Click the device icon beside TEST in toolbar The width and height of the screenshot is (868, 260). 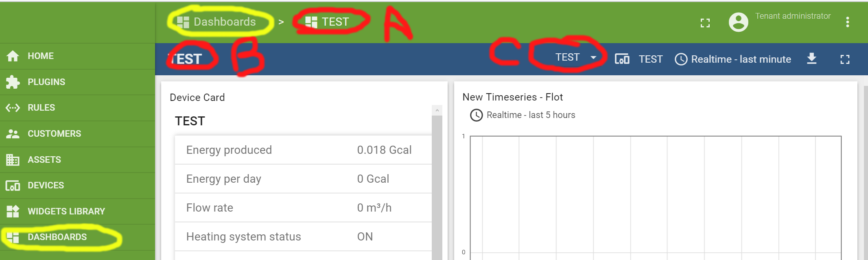tap(622, 59)
